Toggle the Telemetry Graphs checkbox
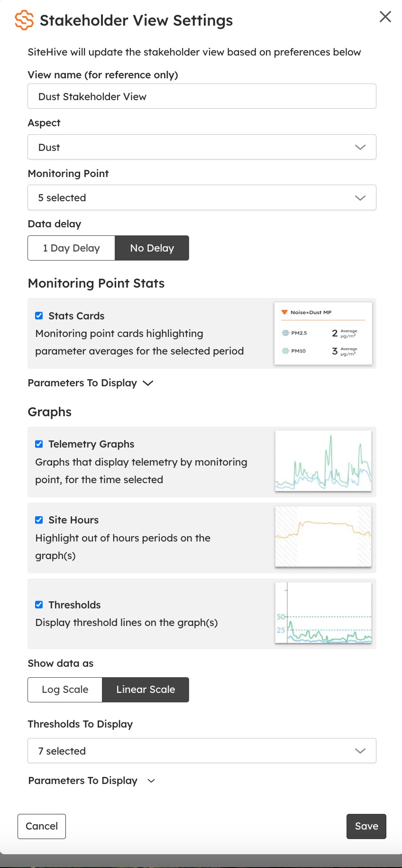 [x=39, y=444]
